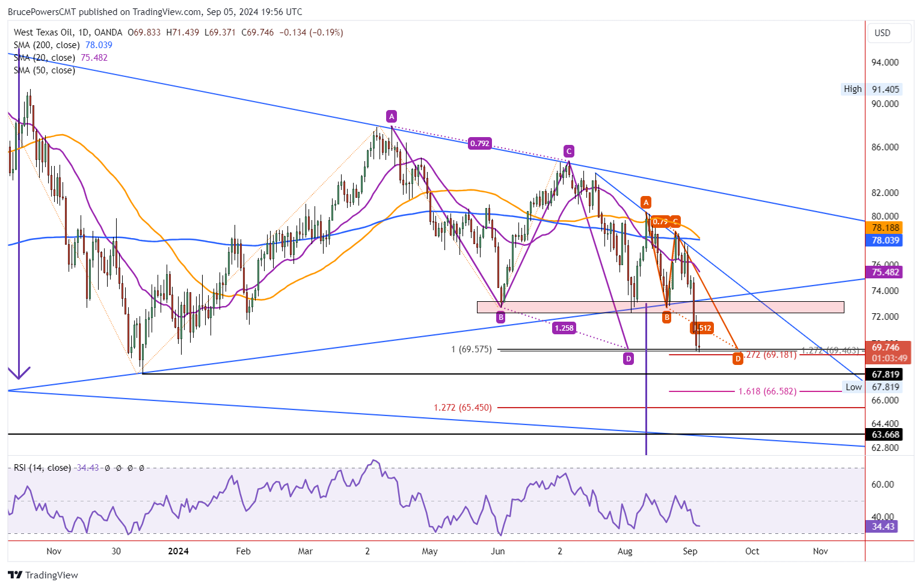Screen dimensions: 922x588
Task: Select the SMA (200, close) legend entry
Action: pyautogui.click(x=63, y=45)
